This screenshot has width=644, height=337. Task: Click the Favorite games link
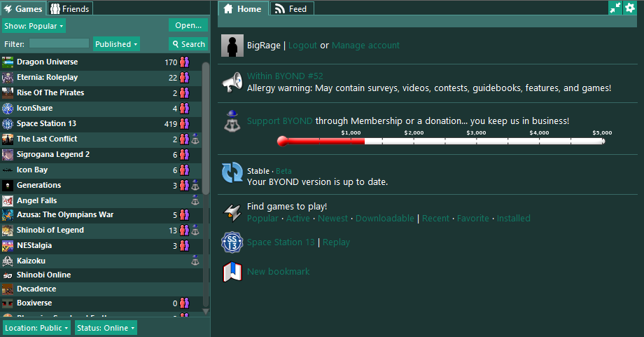(473, 218)
